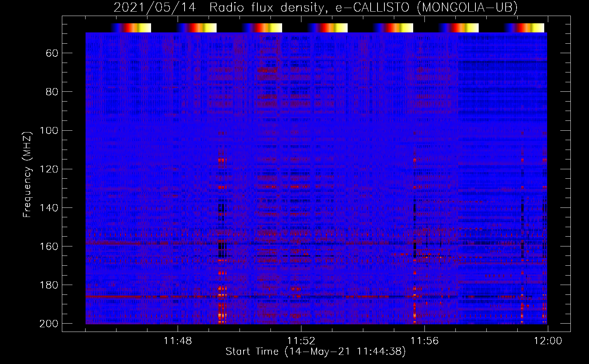The height and width of the screenshot is (364, 589).
Task: Click the 180 frequency tick label
Action: (49, 285)
